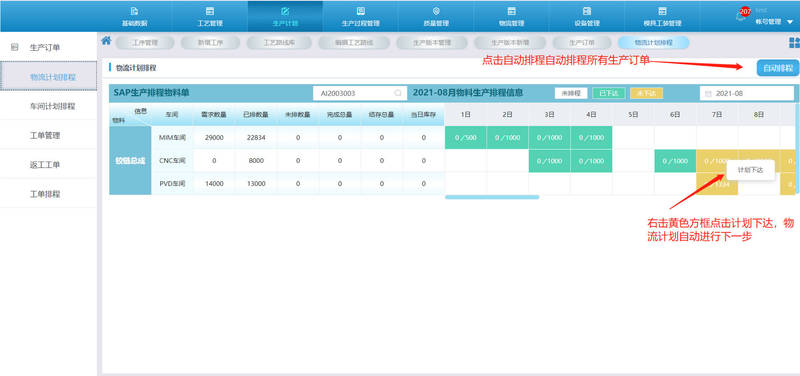Screen dimensions: 800x376
Task: Select the CNC车间 green cell on 4日
Action: click(591, 161)
